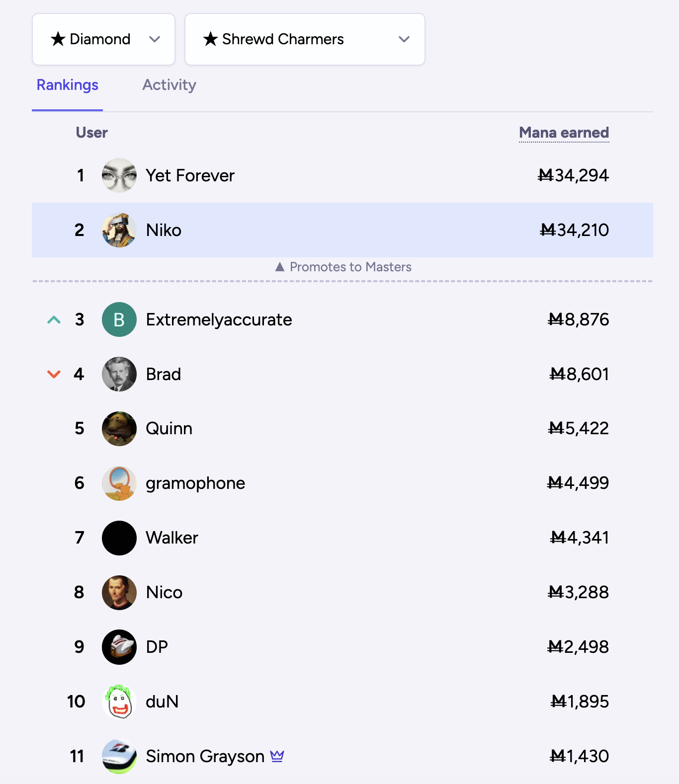
Task: Open the Diamond league dropdown
Action: click(103, 39)
